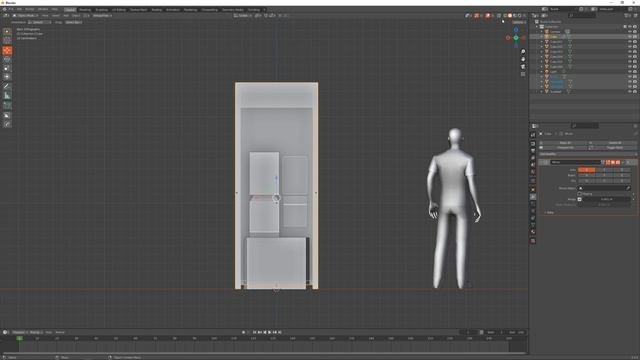
Task: Open the transform orientation Global dropdown
Action: pos(242,16)
